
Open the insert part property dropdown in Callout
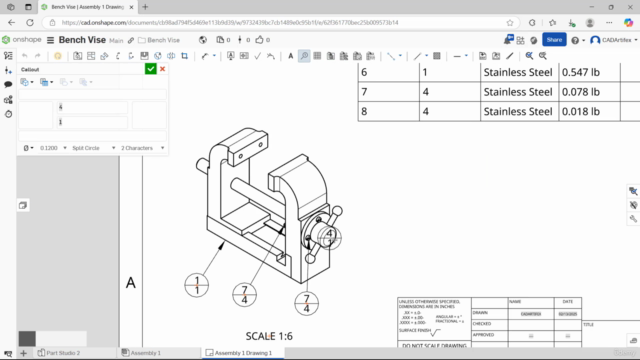(x=27, y=82)
